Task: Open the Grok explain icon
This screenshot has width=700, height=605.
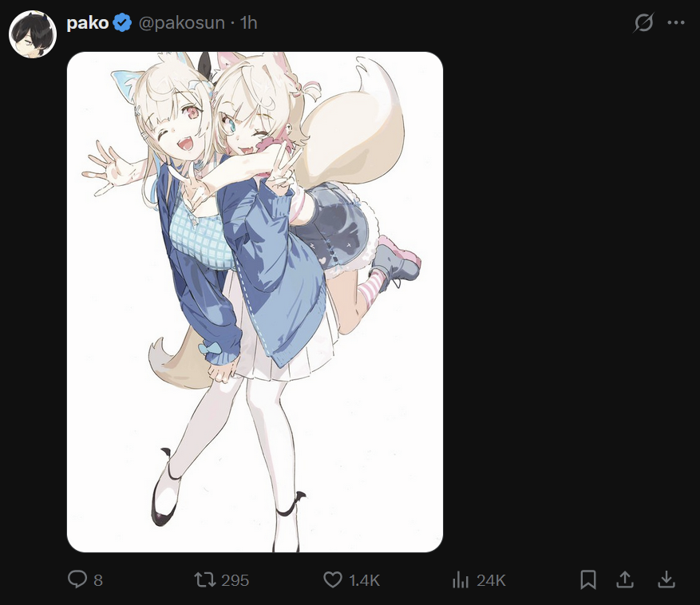Action: coord(644,22)
